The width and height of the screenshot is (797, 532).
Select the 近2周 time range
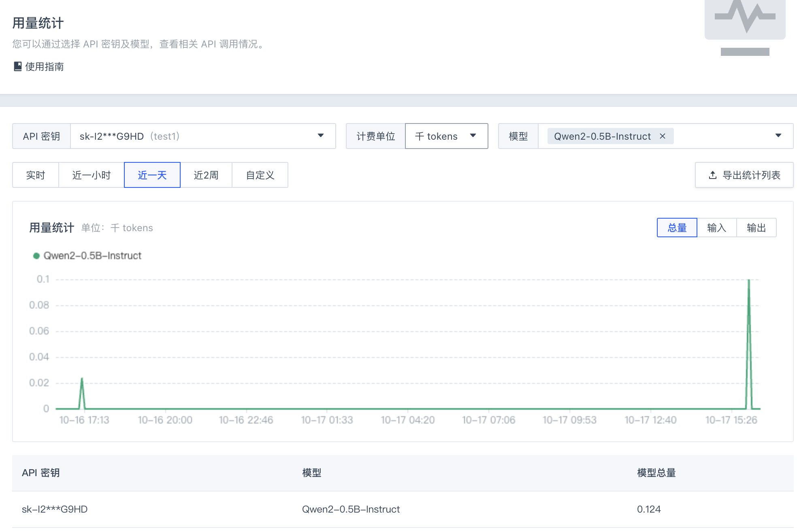coord(206,175)
